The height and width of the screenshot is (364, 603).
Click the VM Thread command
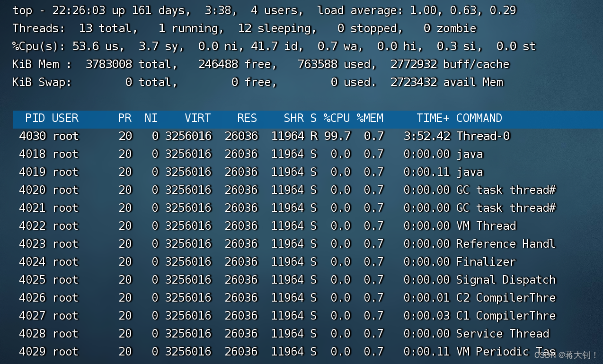tap(486, 226)
